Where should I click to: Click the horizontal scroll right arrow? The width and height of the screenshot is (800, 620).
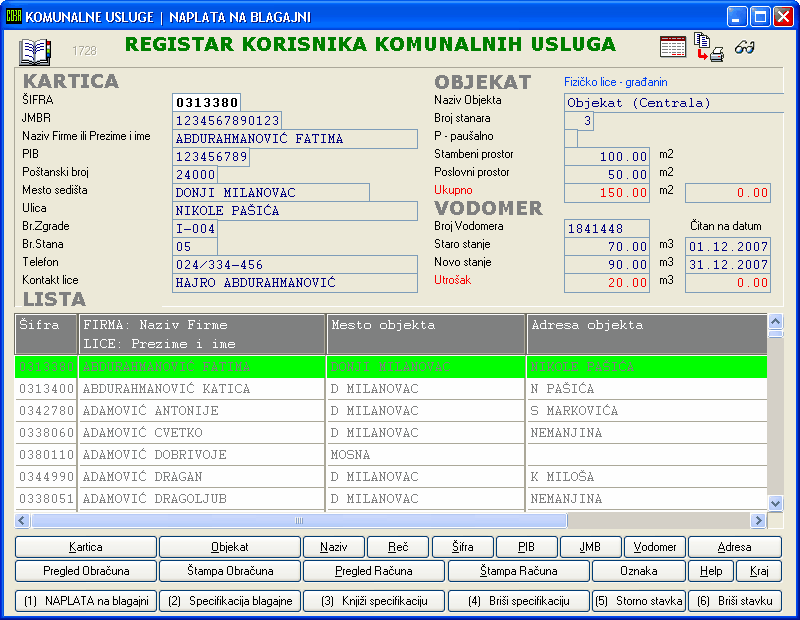point(758,520)
